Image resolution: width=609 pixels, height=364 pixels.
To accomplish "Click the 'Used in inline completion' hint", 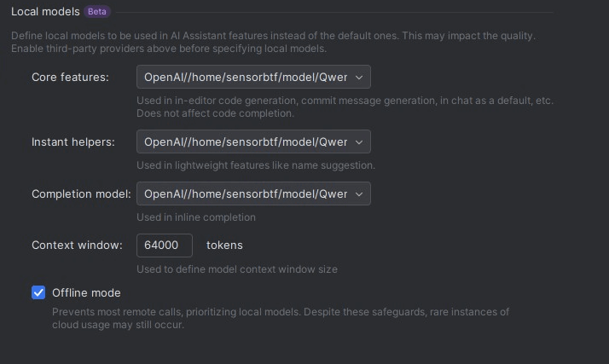I will 196,217.
